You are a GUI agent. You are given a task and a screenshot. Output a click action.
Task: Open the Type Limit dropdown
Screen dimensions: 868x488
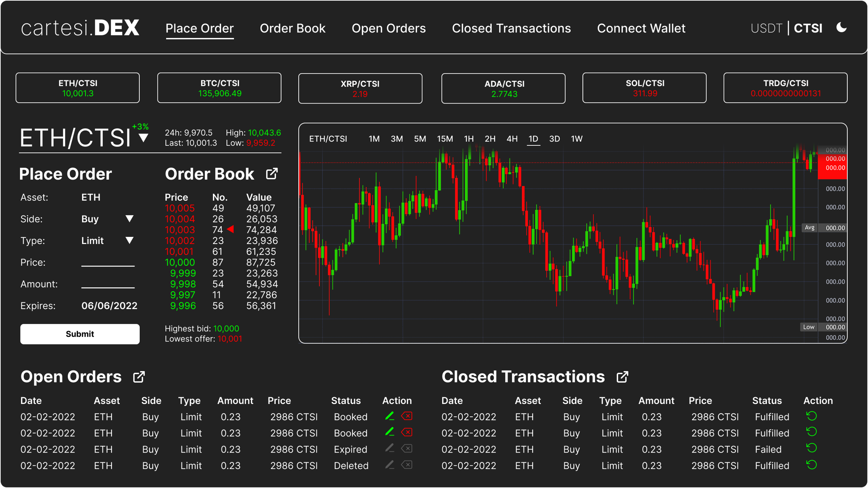129,240
